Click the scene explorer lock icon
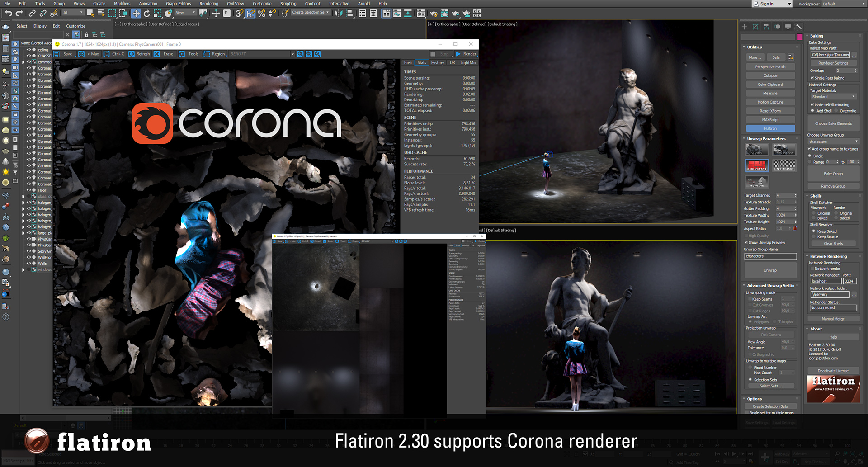This screenshot has width=868, height=467. [86, 34]
